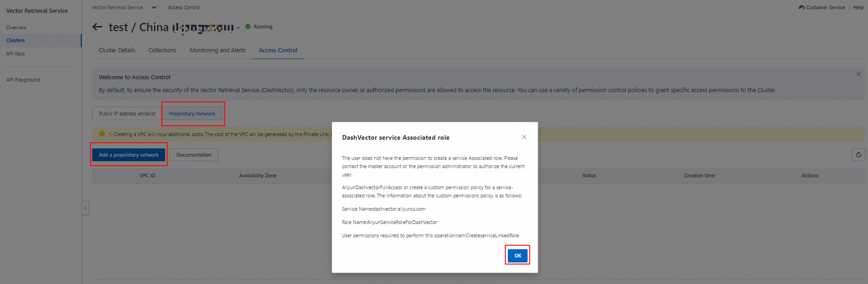Switch to the Collections tab
868x284 pixels.
click(x=162, y=50)
